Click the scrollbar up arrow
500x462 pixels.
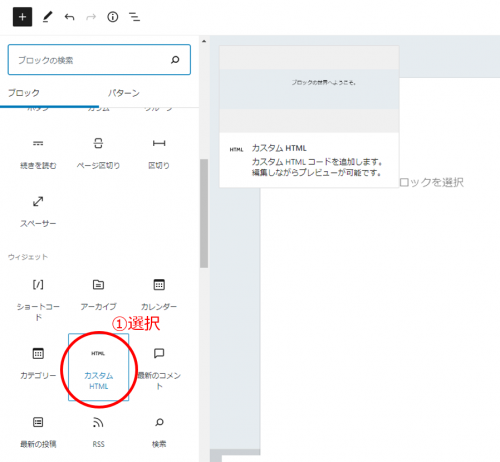click(x=204, y=41)
